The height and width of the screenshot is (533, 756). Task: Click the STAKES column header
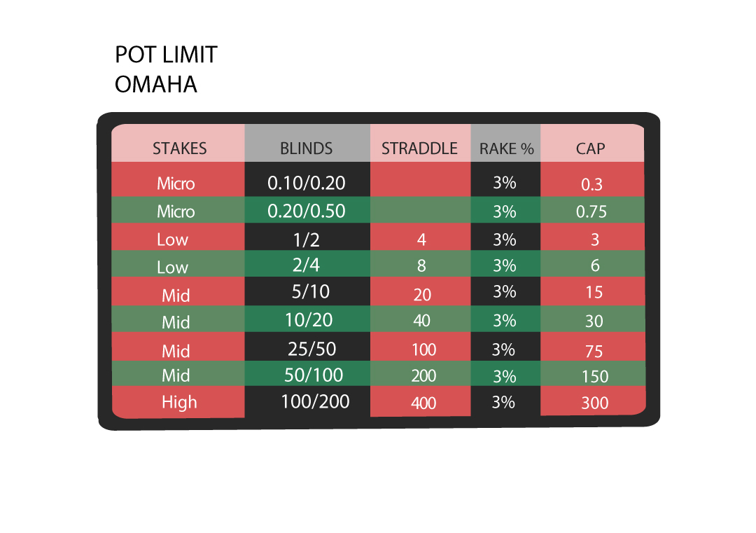179,148
